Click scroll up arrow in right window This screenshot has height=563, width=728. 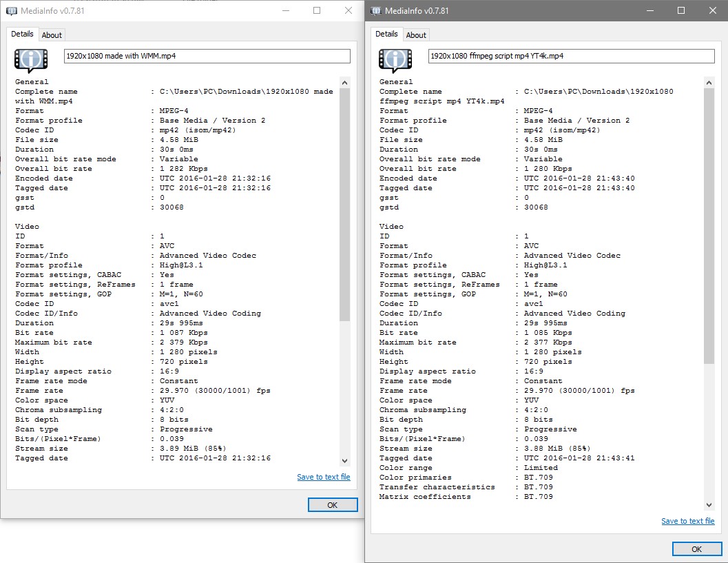click(x=709, y=83)
